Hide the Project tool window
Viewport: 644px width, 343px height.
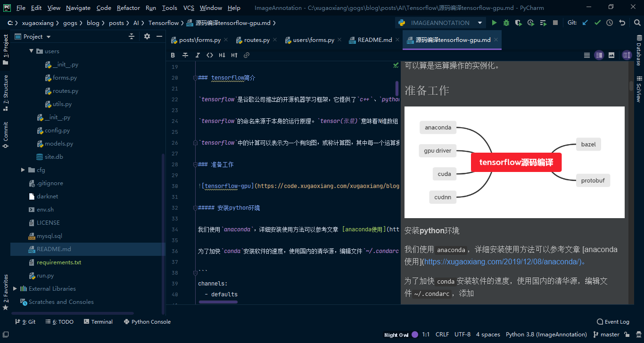click(x=159, y=36)
